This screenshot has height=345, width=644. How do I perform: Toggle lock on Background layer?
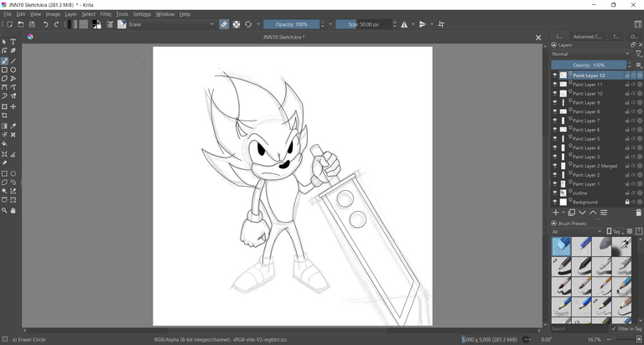click(x=627, y=202)
